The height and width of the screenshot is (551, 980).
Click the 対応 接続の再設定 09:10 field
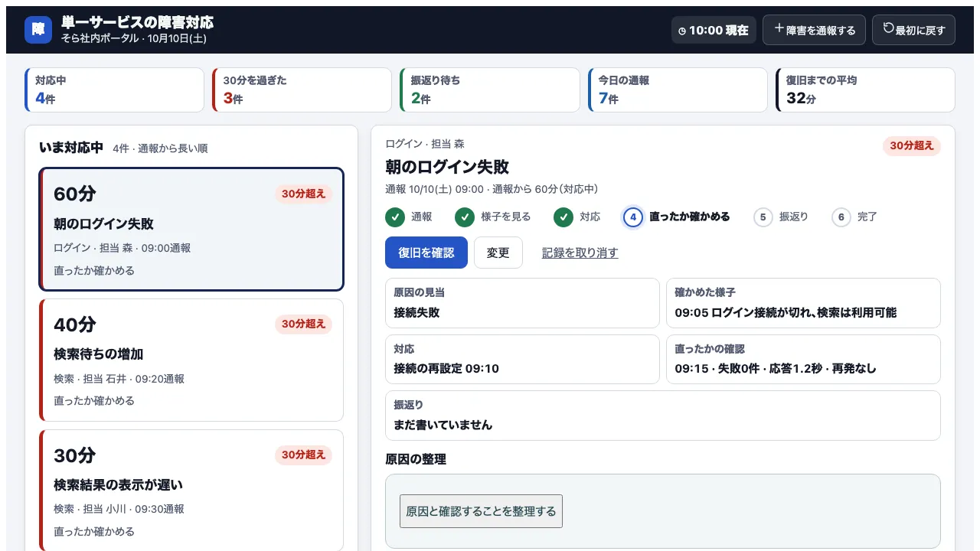click(522, 359)
